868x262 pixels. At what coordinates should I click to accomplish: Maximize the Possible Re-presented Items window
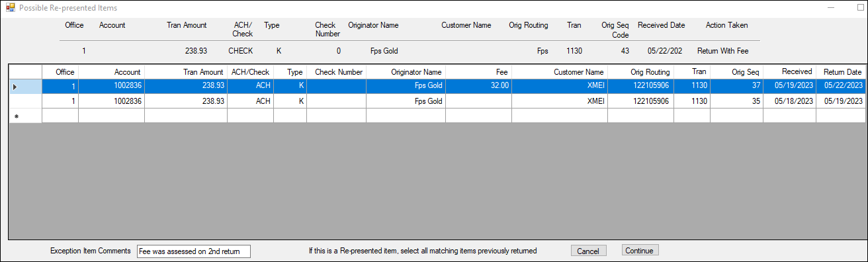click(x=861, y=8)
